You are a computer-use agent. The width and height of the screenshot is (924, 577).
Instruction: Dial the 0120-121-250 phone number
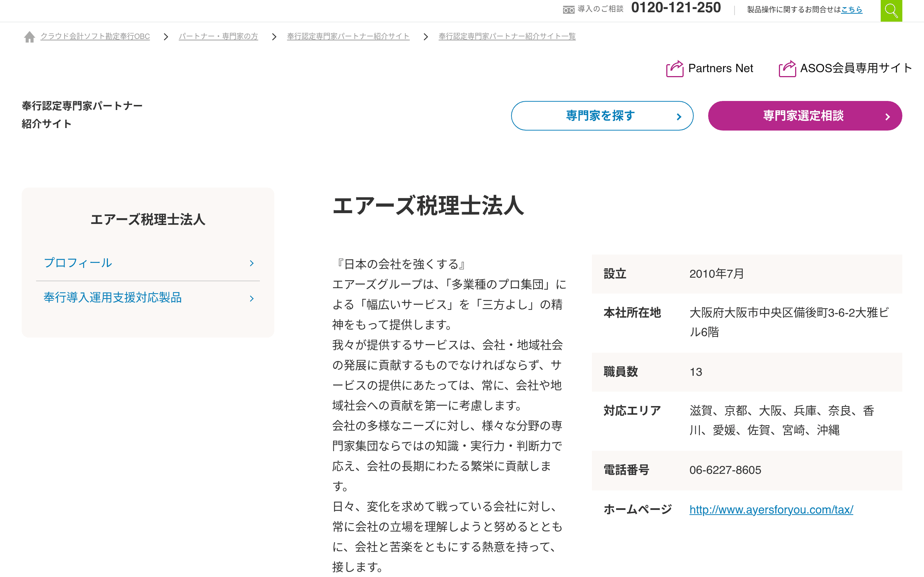(677, 8)
